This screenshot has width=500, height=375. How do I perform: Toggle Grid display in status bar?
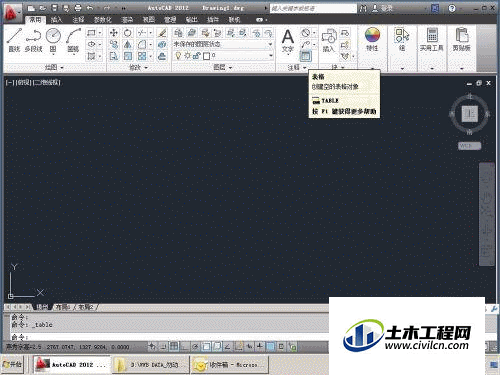click(174, 347)
